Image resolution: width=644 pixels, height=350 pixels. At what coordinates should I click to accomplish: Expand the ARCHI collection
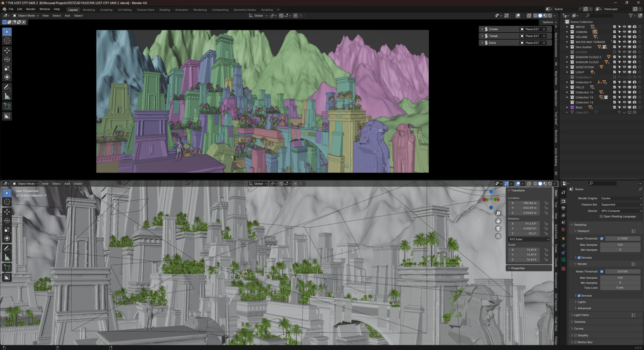[567, 27]
